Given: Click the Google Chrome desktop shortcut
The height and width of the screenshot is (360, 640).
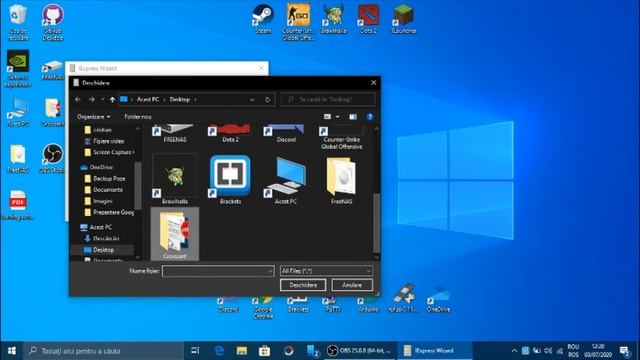Looking at the screenshot, I should [x=263, y=308].
